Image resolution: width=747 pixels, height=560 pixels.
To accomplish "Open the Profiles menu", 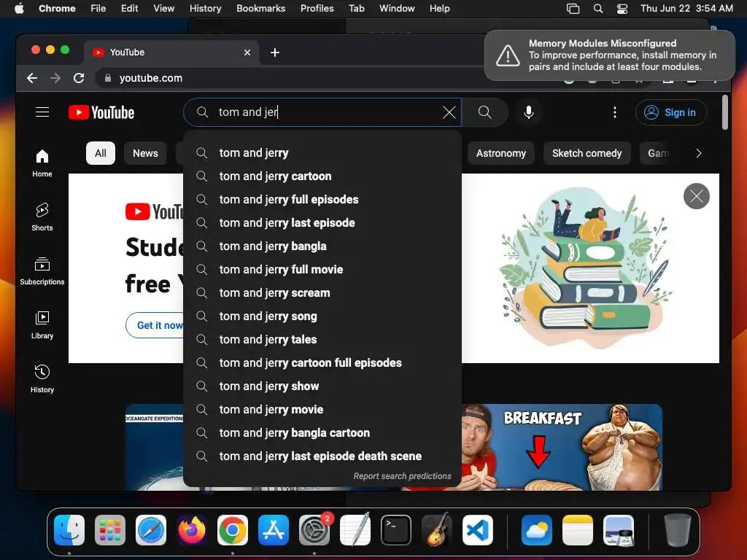I will point(317,9).
